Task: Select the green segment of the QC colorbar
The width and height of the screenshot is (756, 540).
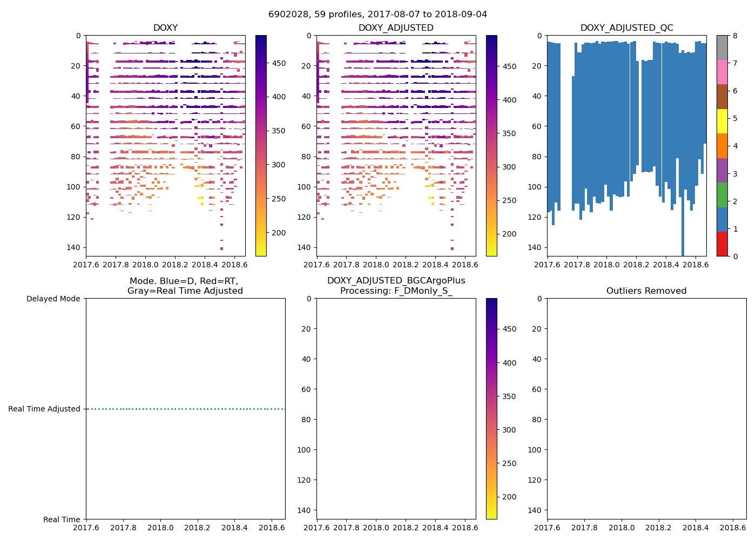Action: tap(722, 195)
